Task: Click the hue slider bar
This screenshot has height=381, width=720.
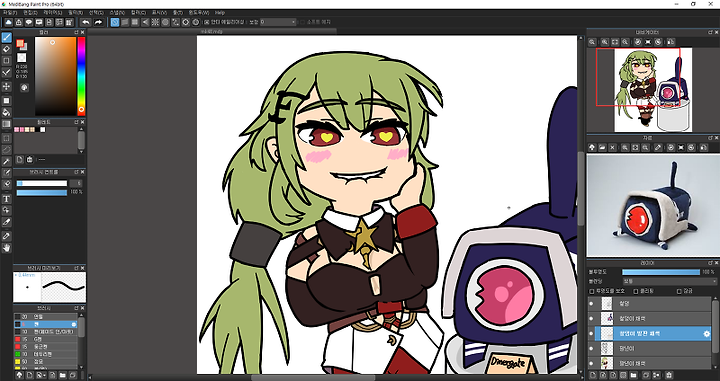Action: click(x=81, y=76)
